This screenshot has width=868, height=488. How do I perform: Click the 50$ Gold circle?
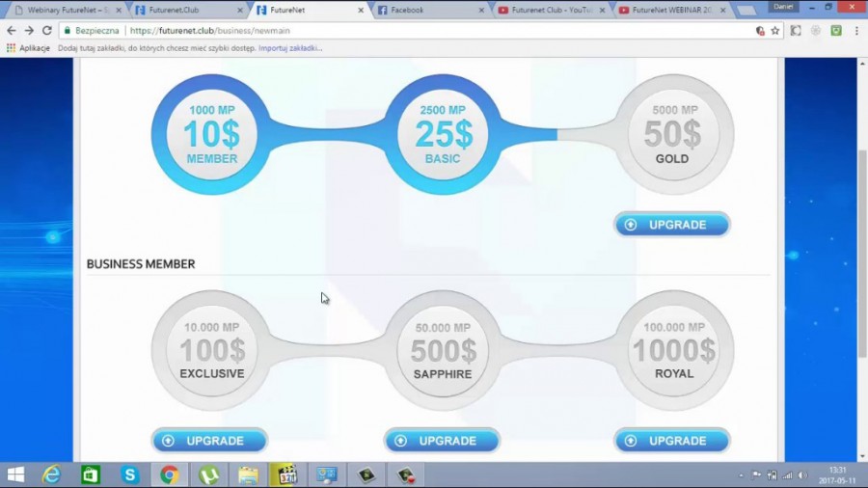(x=674, y=134)
